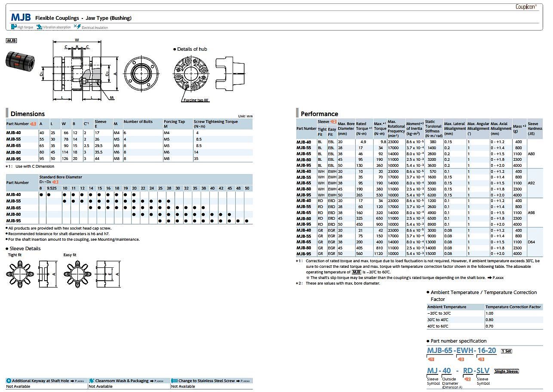
Task: Click orange marker 1 under MJB-65 in specification
Action: [x=431, y=359]
